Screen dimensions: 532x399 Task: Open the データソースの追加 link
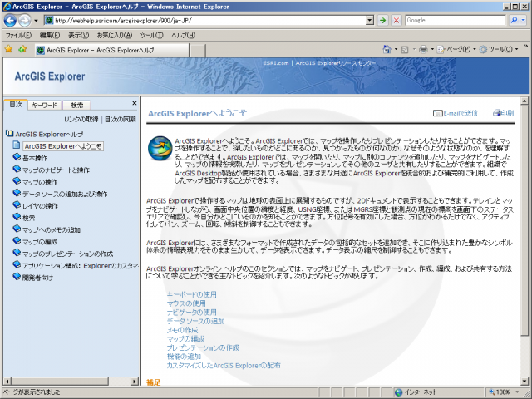[x=195, y=321]
